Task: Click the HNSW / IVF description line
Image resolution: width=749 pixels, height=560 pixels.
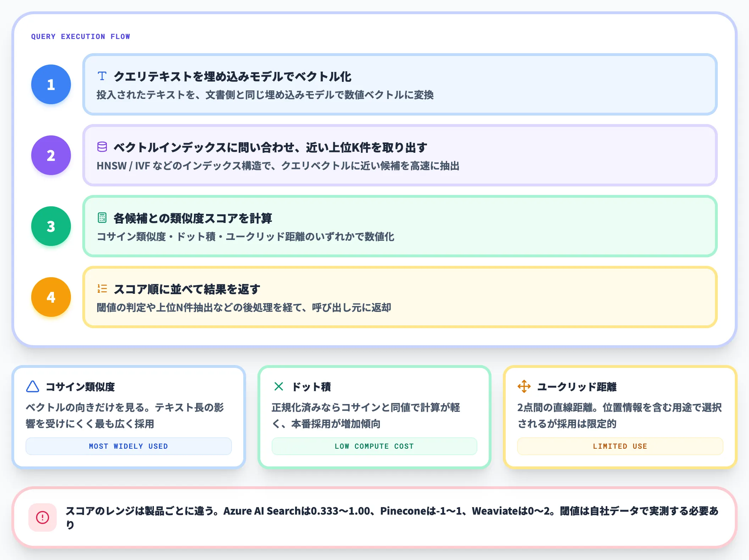Action: [x=278, y=166]
